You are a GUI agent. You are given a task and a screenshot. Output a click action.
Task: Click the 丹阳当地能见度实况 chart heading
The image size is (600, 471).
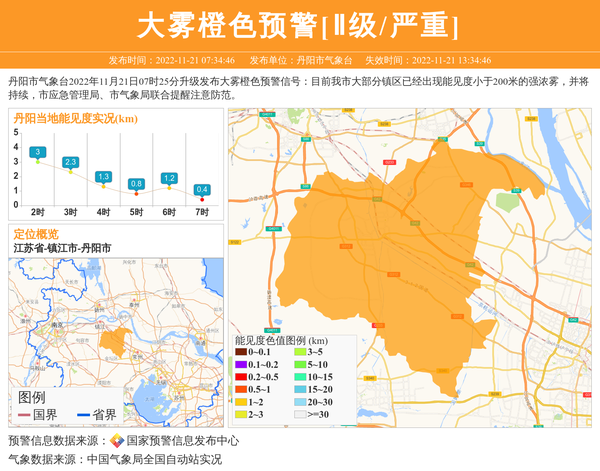[x=75, y=119]
